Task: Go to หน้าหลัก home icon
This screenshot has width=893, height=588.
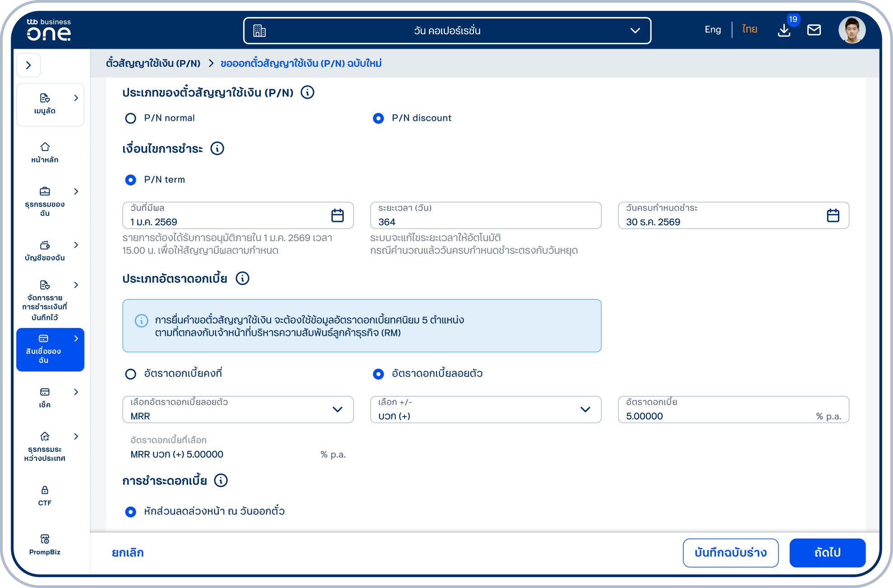Action: 45,152
